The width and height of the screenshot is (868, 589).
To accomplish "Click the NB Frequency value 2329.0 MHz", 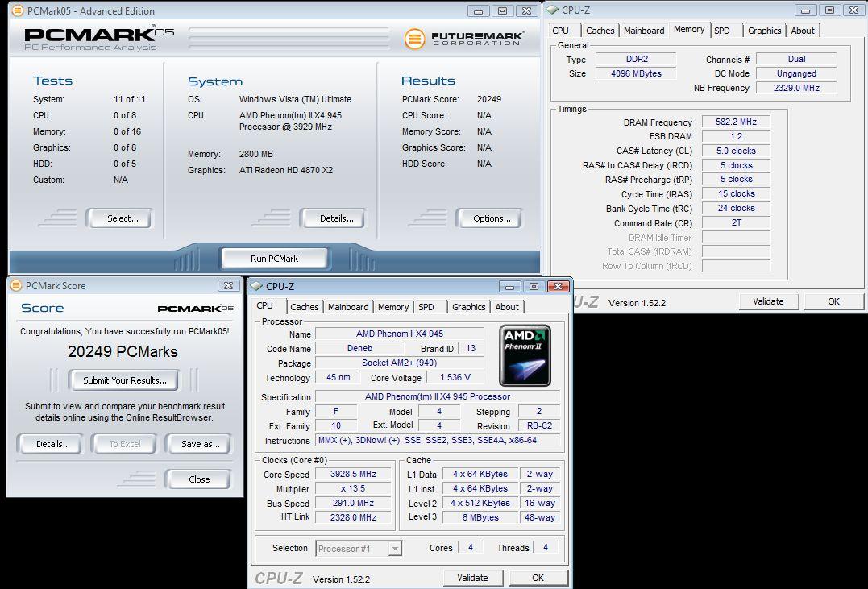I will tap(796, 88).
